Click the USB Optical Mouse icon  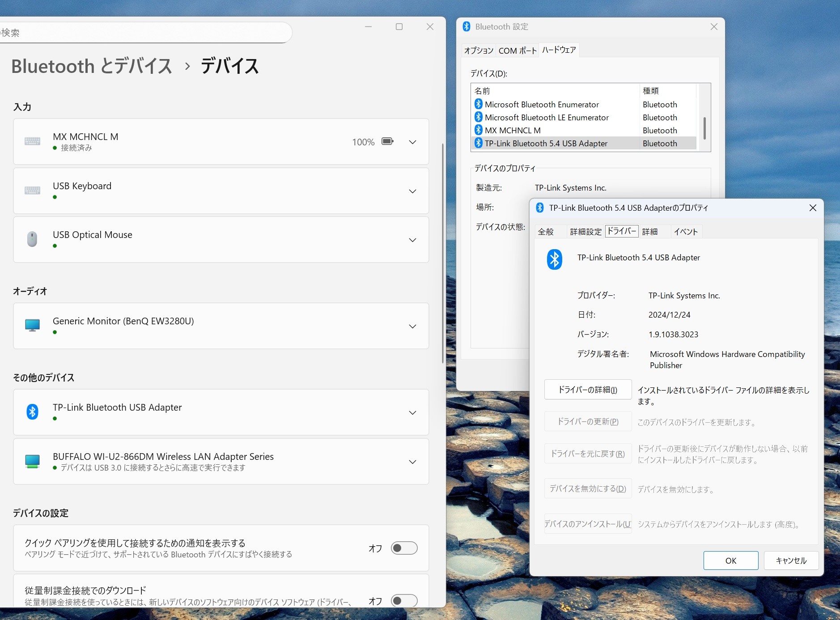point(32,239)
